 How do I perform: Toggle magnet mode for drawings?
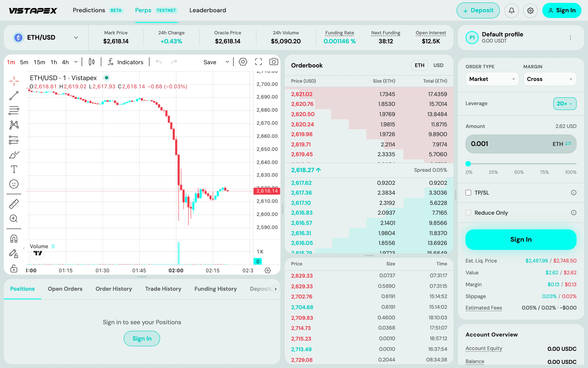[14, 239]
